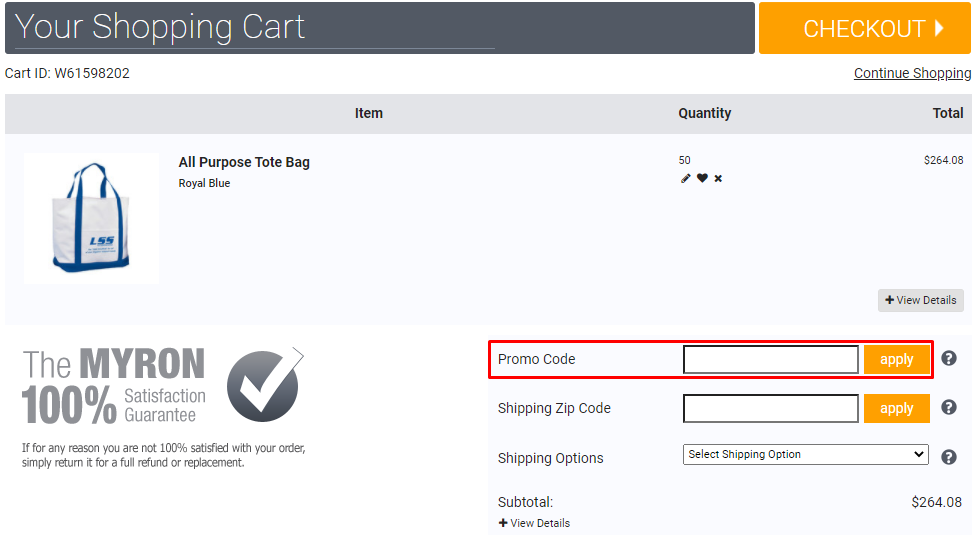Click the Promo Code input field

coord(771,360)
